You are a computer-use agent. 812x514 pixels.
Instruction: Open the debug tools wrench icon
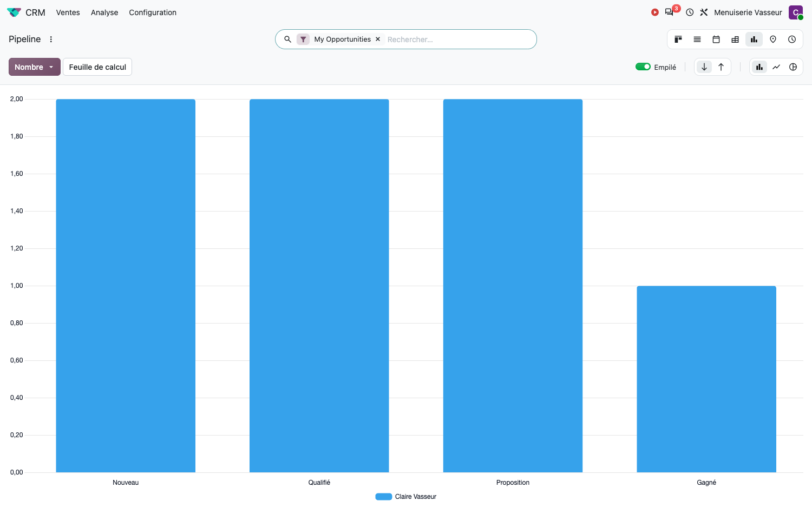[x=704, y=12]
